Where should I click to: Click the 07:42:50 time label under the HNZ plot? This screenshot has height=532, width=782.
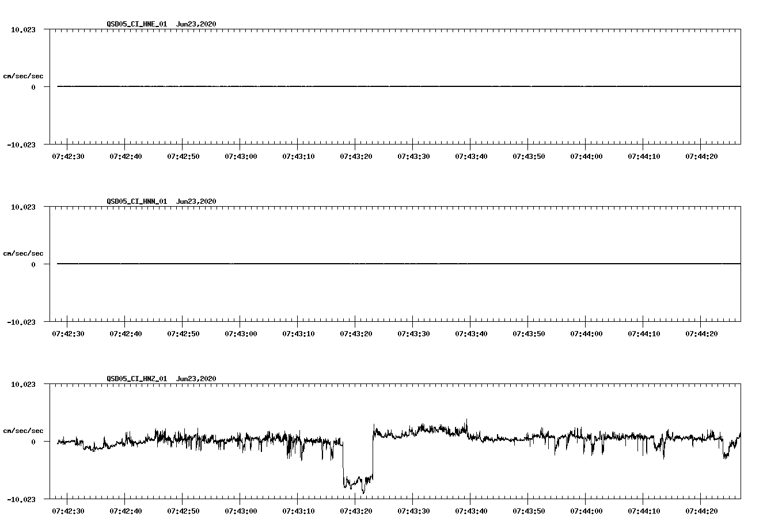183,511
